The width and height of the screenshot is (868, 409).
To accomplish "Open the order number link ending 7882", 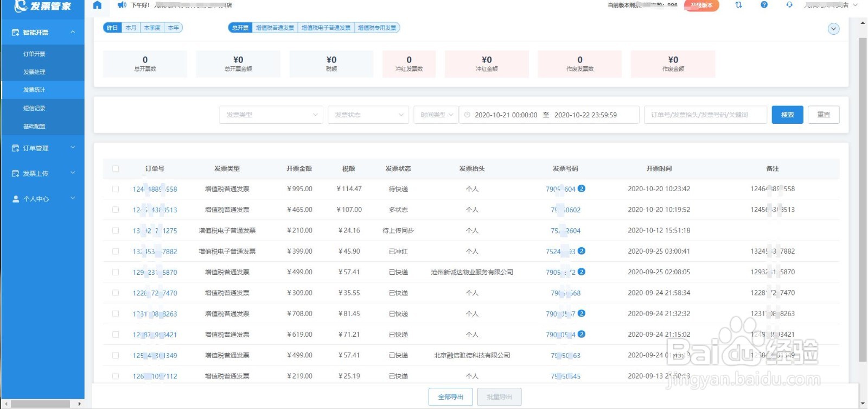I will click(155, 251).
